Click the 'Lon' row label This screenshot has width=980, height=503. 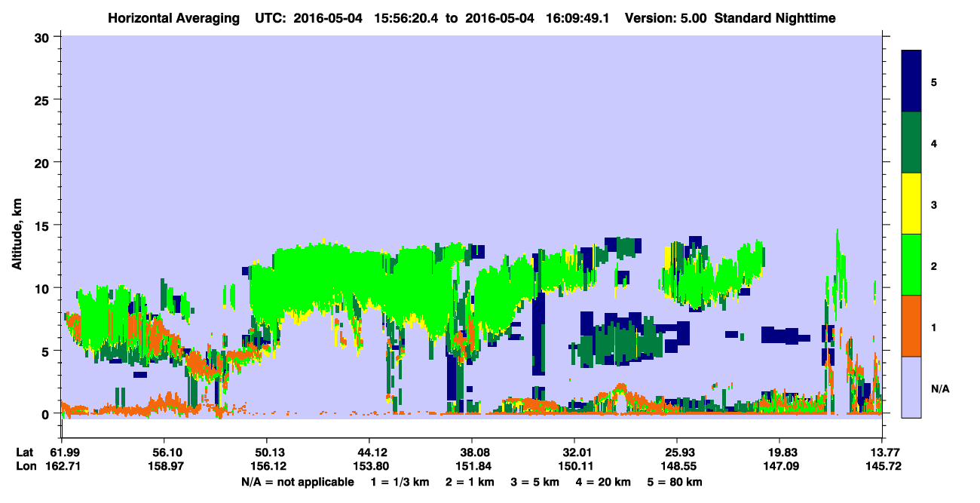26,467
